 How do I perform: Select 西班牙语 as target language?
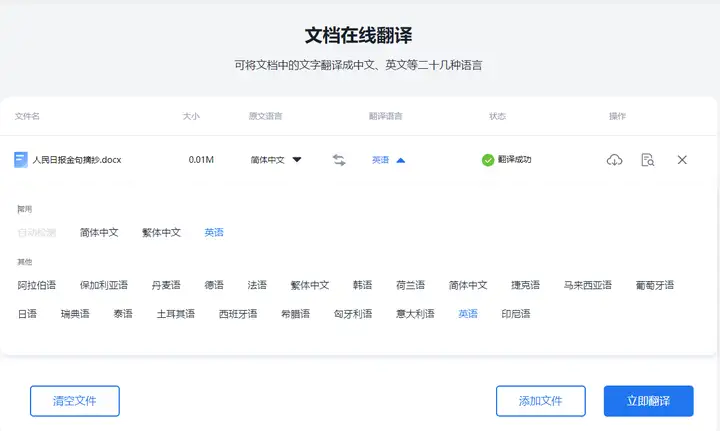[x=238, y=314]
